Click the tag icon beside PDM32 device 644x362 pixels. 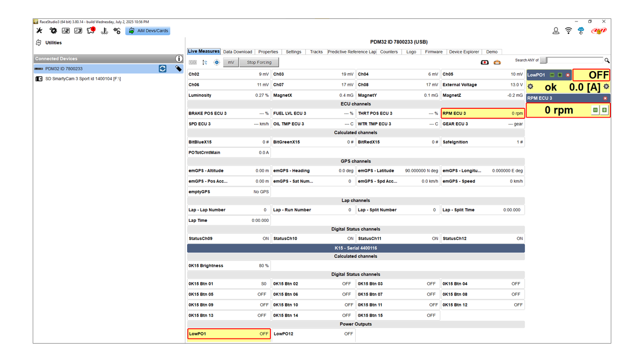(x=178, y=69)
